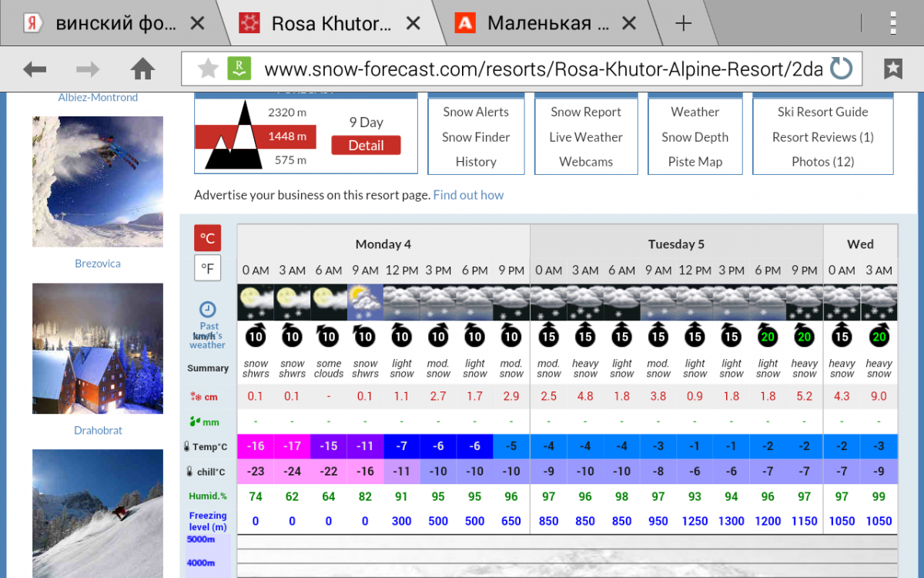The image size is (924, 578).
Task: Click the Wednesday 3 AM wind arrow
Action: [879, 335]
